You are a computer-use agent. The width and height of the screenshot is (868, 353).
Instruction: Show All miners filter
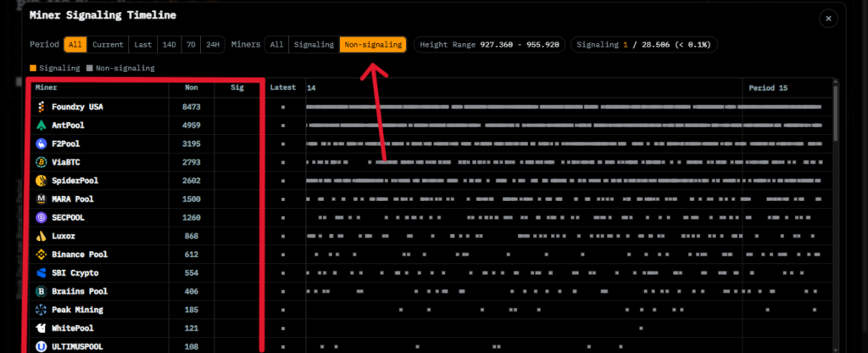click(277, 45)
